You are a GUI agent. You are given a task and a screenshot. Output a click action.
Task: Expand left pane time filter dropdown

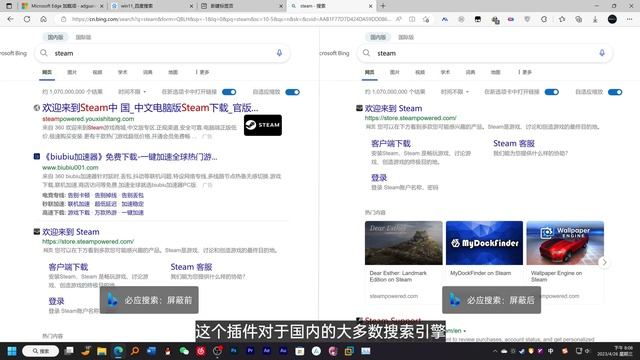point(132,92)
